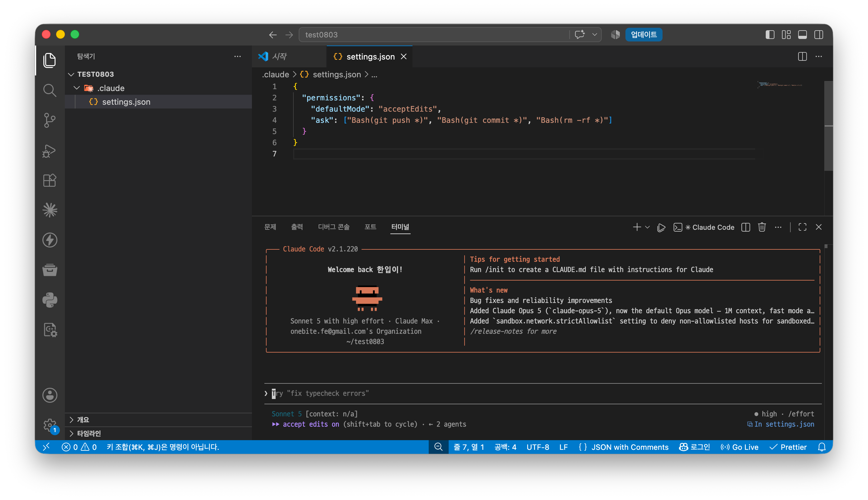
Task: Select settings.json in the file tree
Action: click(x=158, y=102)
